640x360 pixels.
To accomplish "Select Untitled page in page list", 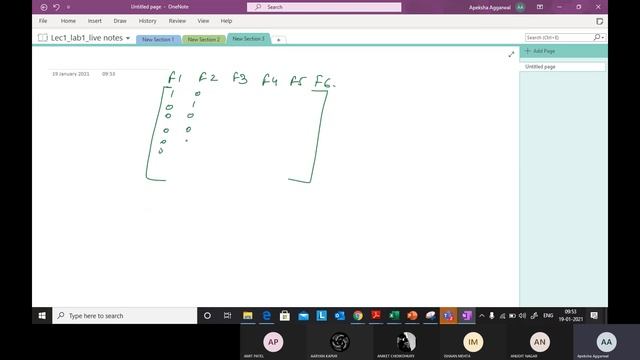I will [562, 67].
